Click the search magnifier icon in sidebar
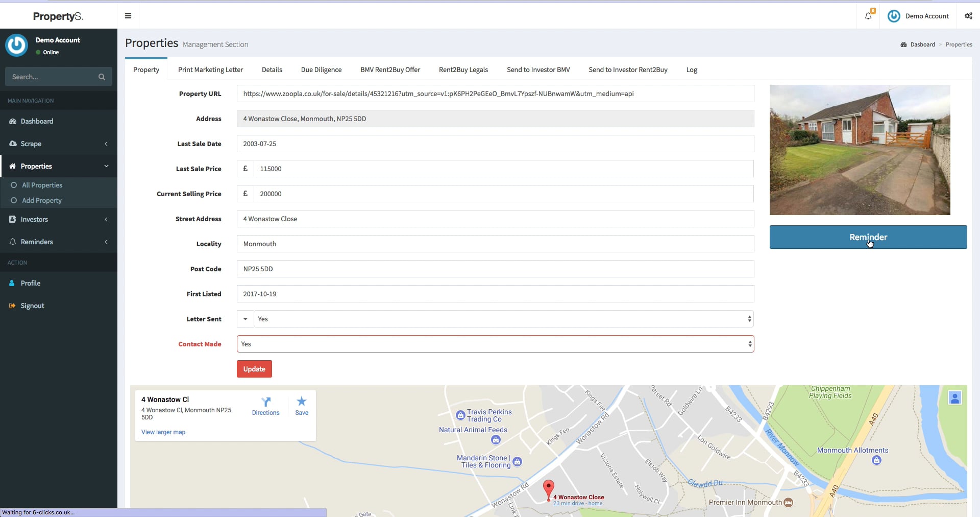 coord(102,77)
